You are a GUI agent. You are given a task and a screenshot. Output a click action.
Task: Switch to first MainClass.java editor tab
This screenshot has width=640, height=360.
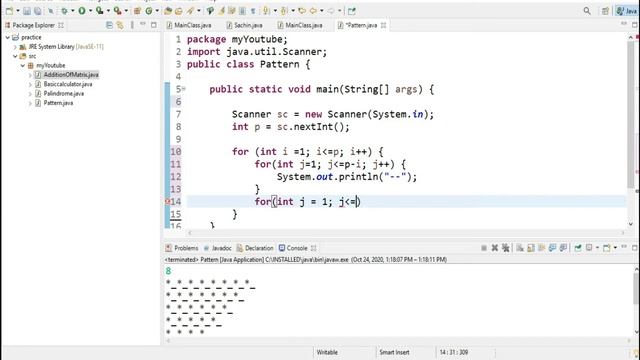(x=189, y=25)
